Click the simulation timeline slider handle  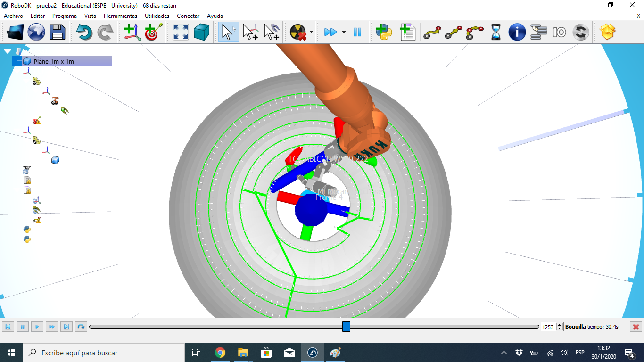pyautogui.click(x=346, y=327)
